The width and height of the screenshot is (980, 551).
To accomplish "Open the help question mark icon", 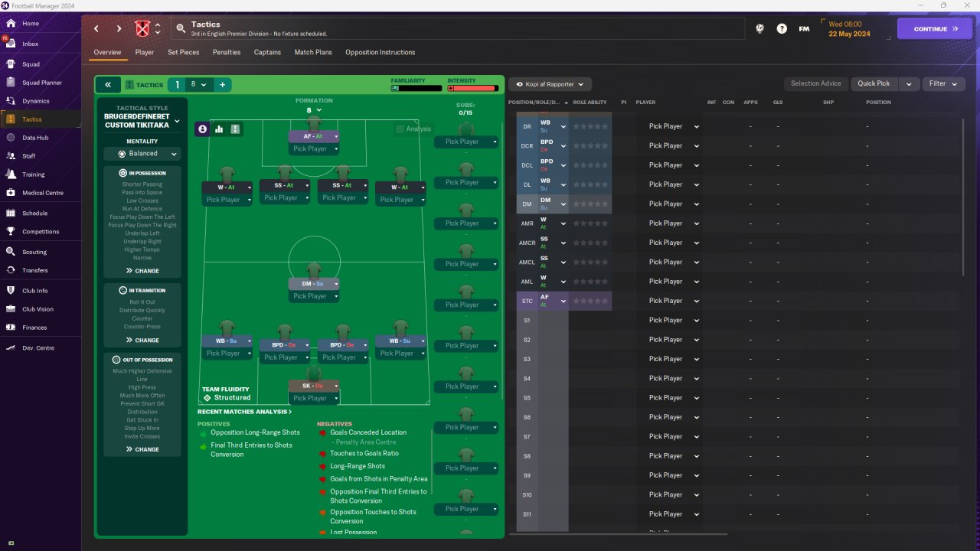I will coord(782,28).
